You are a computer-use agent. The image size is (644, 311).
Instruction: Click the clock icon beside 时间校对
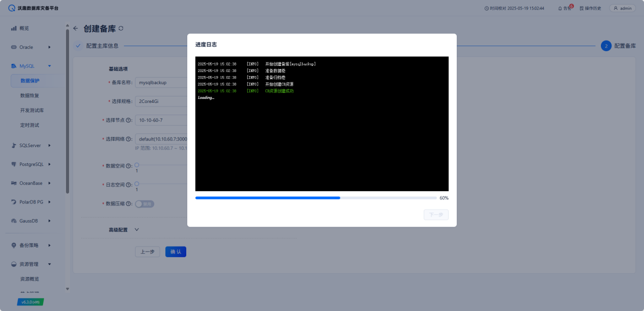tap(487, 8)
